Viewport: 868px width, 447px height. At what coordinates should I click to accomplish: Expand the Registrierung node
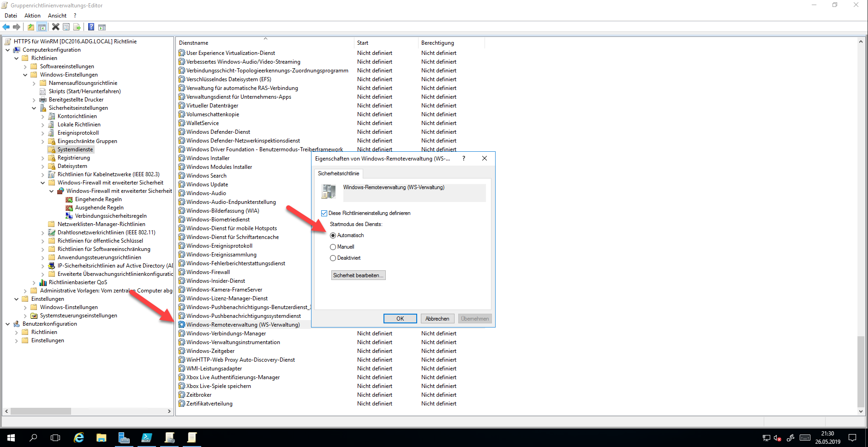coord(43,158)
